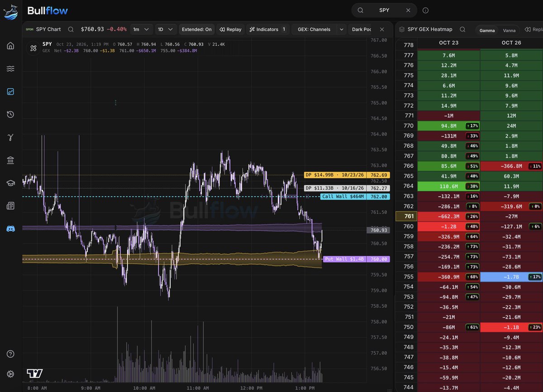Screen dimensions: 543x392
Task: Click the 760.93 current price tag
Action: click(x=377, y=230)
